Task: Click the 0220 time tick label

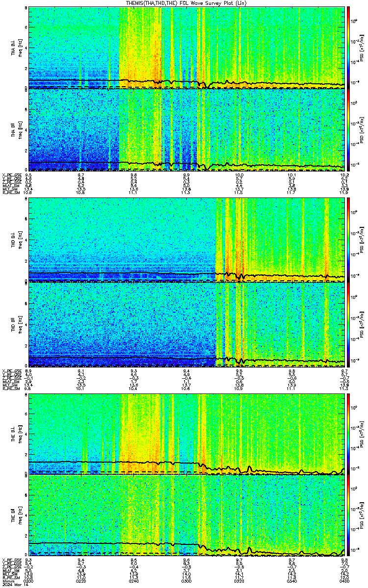Action: [x=81, y=582]
